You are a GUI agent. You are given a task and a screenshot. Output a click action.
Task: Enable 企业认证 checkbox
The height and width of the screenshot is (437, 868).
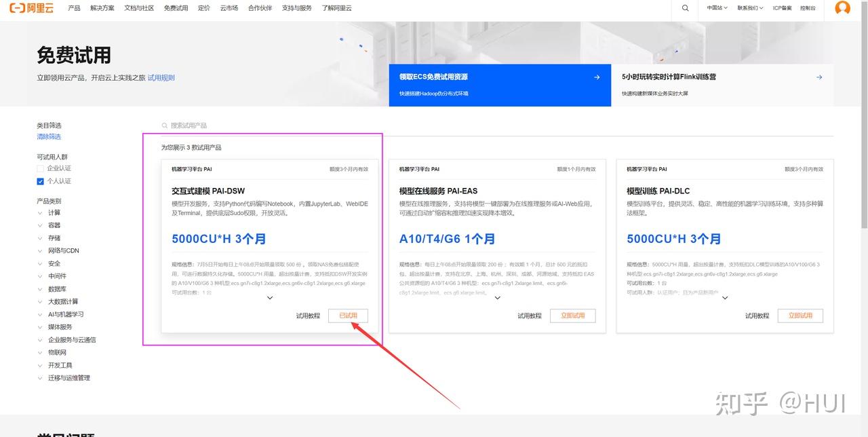coord(39,168)
